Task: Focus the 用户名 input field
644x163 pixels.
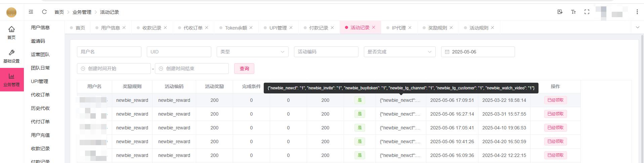Action: point(109,52)
